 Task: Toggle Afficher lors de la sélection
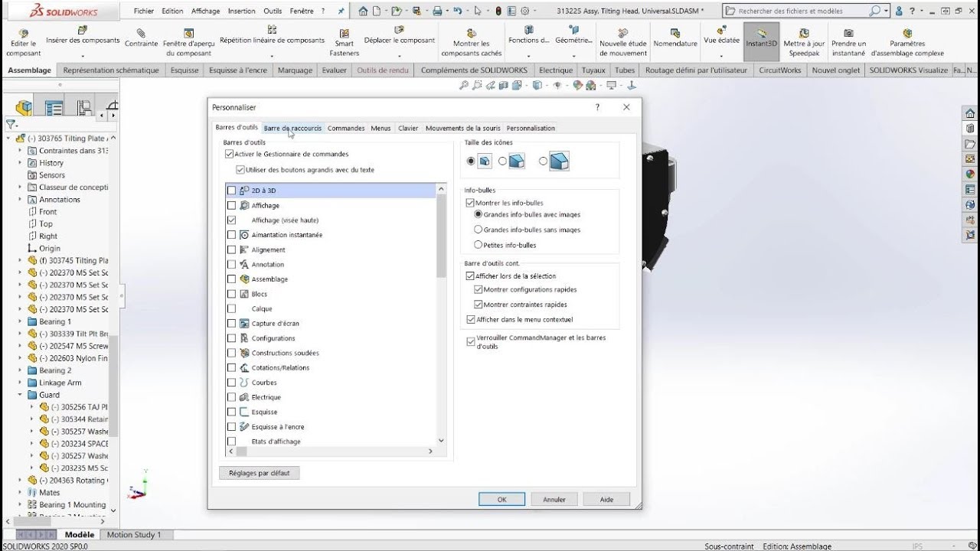click(470, 275)
